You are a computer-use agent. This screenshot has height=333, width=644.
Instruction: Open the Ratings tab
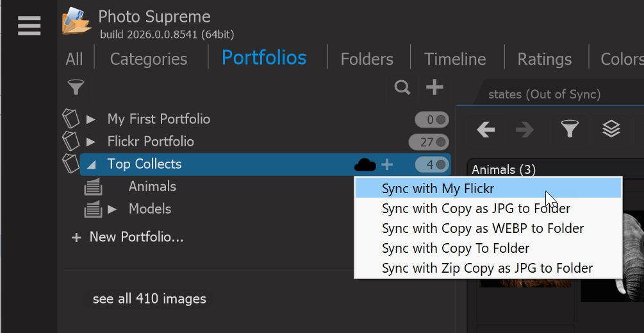pyautogui.click(x=544, y=59)
